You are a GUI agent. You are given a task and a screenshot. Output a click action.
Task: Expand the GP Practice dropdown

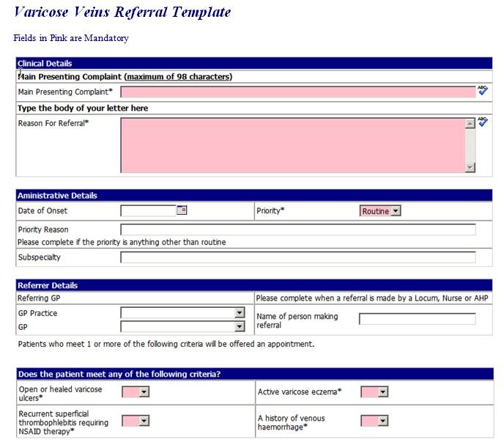pyautogui.click(x=182, y=312)
